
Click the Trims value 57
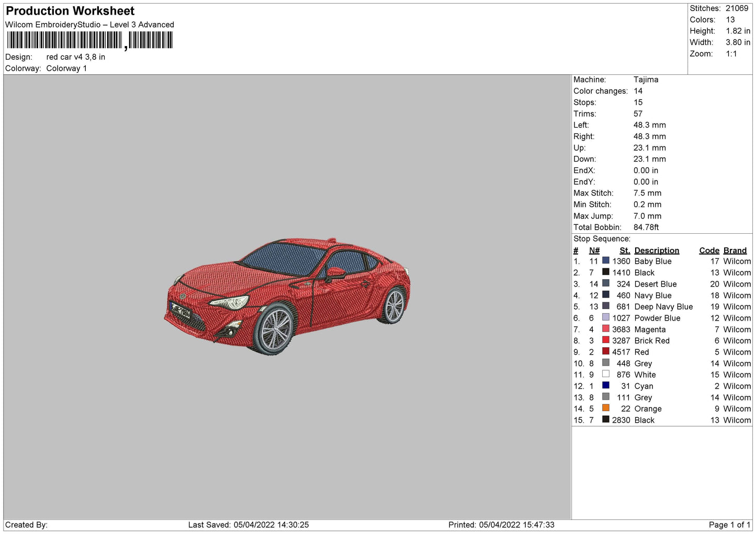638,113
